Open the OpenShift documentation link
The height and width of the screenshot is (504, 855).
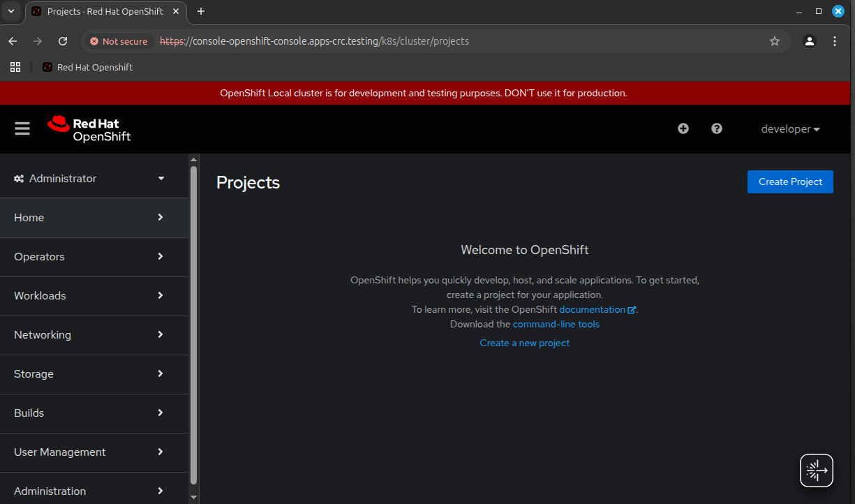point(597,309)
